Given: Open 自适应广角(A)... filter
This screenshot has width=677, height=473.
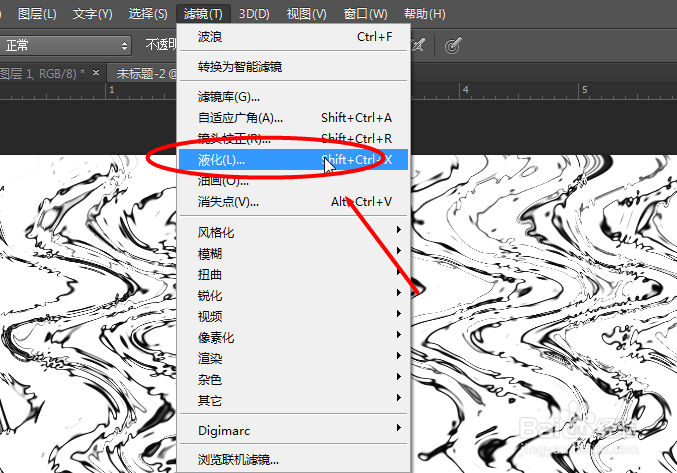Looking at the screenshot, I should click(x=294, y=118).
